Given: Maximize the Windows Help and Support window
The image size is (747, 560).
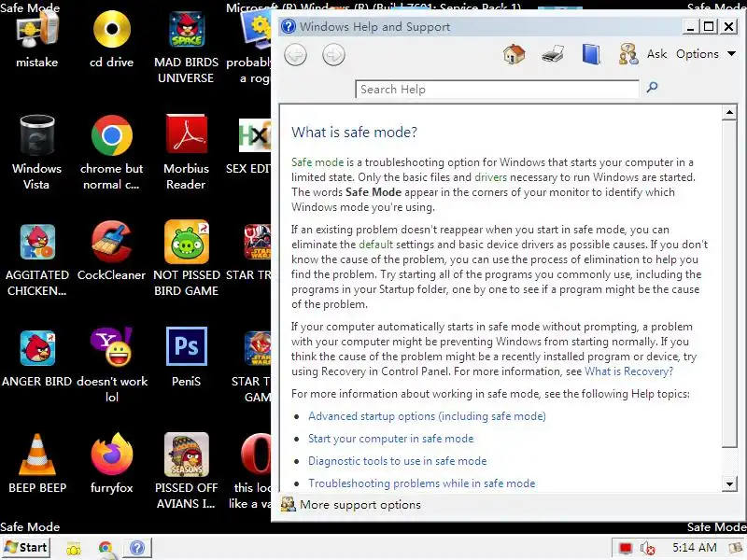Looking at the screenshot, I should point(709,27).
